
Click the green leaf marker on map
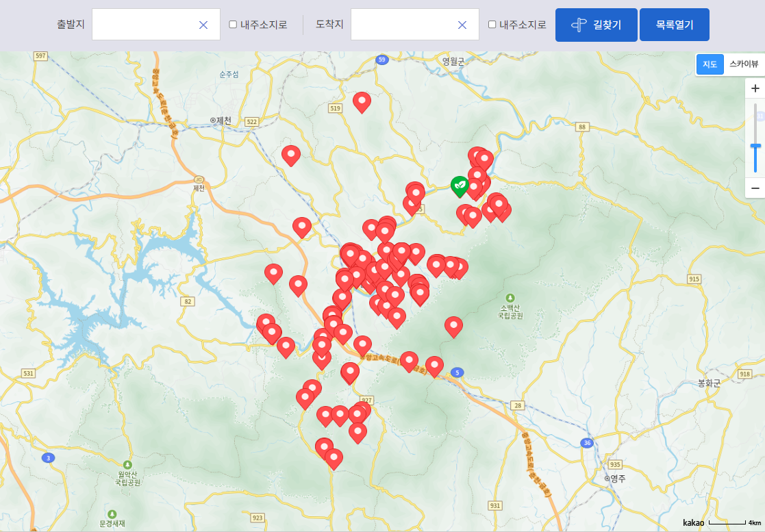coord(460,186)
